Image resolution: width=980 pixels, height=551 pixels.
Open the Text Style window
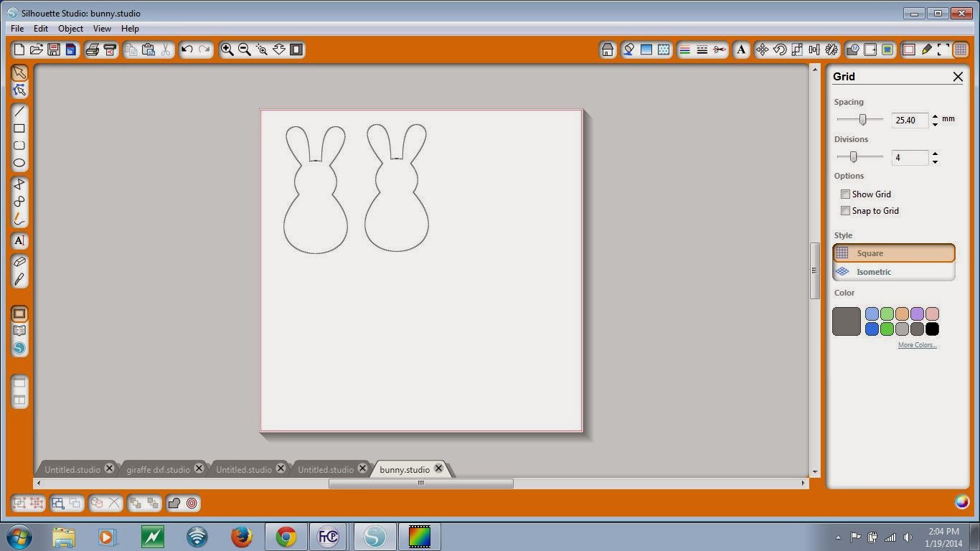pos(741,50)
